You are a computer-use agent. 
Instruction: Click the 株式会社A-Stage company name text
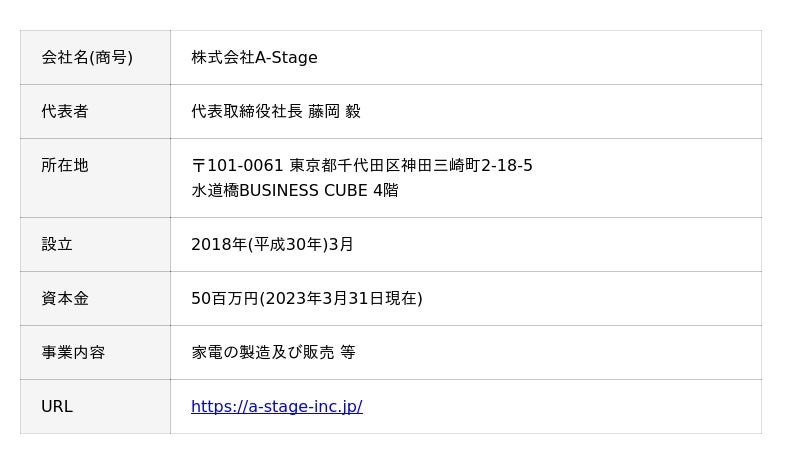(x=254, y=58)
